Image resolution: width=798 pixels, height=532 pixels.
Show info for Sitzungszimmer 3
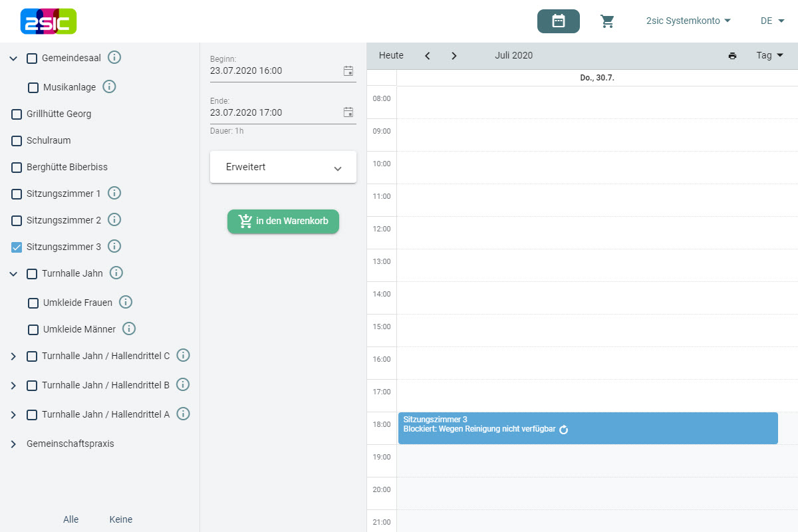tap(114, 247)
